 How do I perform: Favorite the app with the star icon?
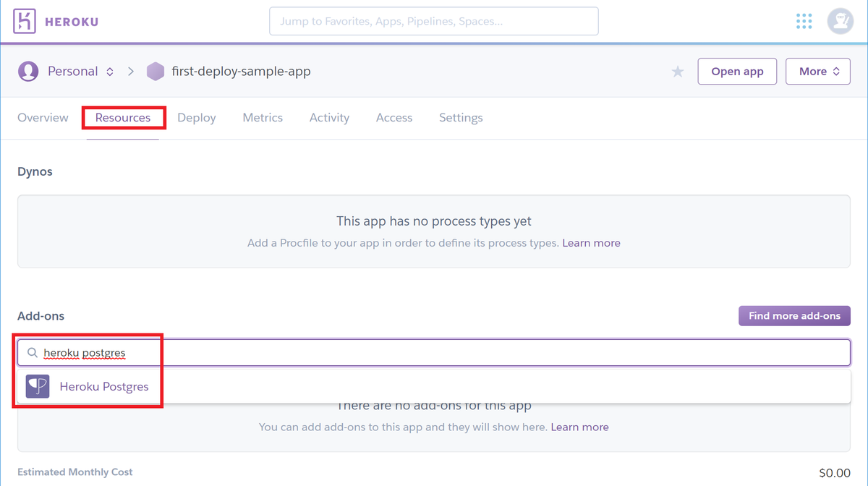pyautogui.click(x=678, y=72)
